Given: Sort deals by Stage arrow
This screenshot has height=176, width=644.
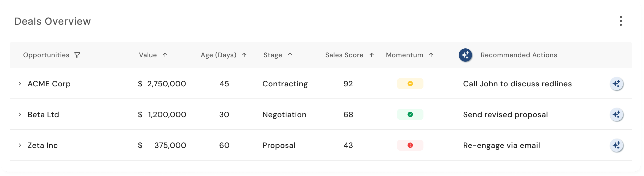Looking at the screenshot, I should [290, 55].
